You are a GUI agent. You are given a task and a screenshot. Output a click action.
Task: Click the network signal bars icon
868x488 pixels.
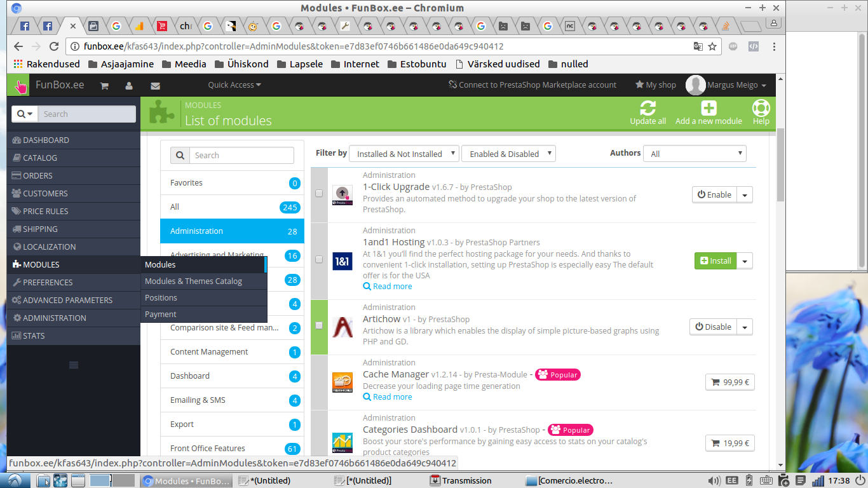click(x=818, y=480)
